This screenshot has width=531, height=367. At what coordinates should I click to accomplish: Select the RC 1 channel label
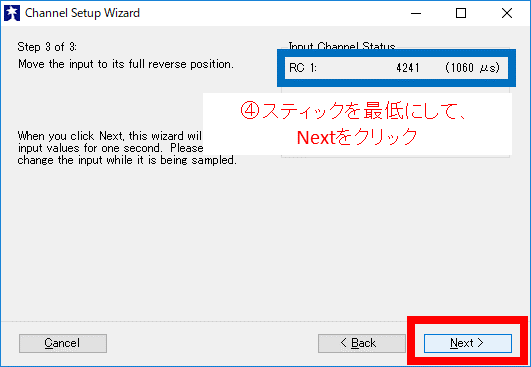click(303, 68)
